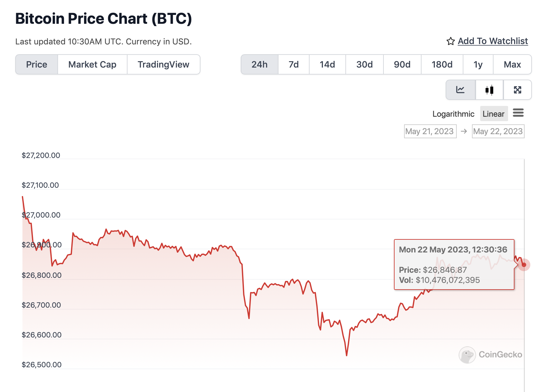
Task: Show the Max price range
Action: tap(512, 64)
